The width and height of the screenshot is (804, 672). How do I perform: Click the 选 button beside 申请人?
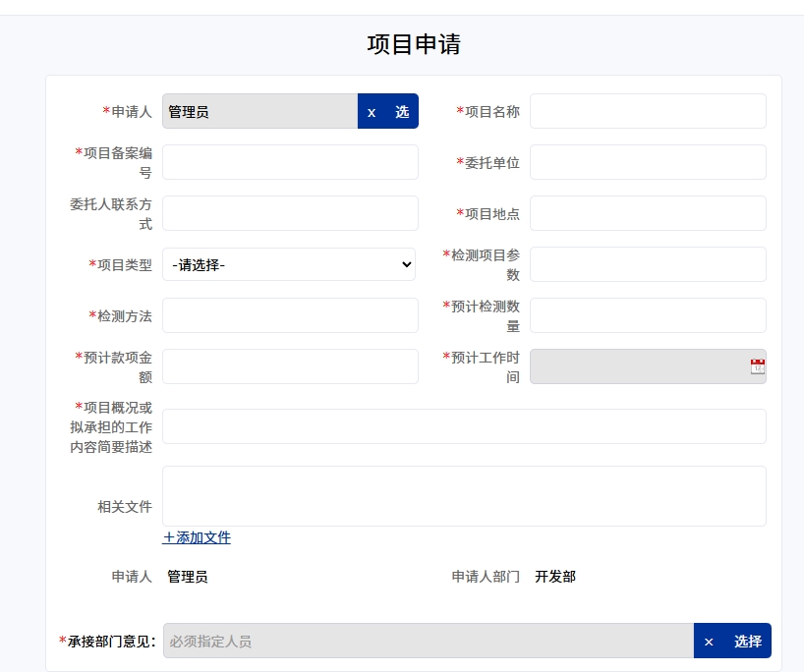(402, 111)
